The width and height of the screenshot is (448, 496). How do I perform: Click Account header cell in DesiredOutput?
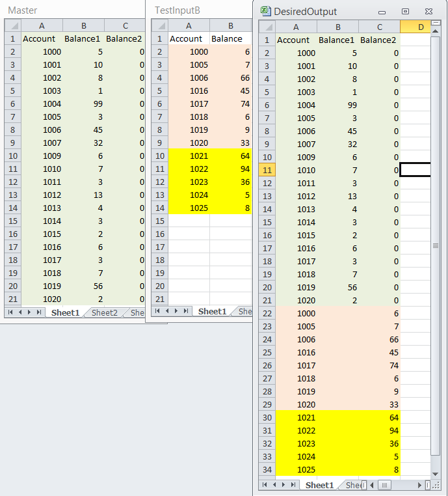pos(296,40)
